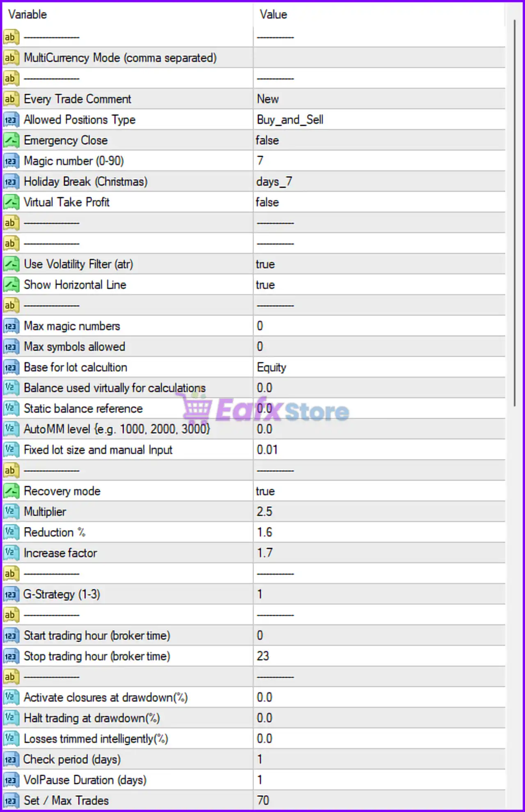The image size is (525, 812).
Task: Click the double icon beside Reduction %
Action: tap(11, 533)
